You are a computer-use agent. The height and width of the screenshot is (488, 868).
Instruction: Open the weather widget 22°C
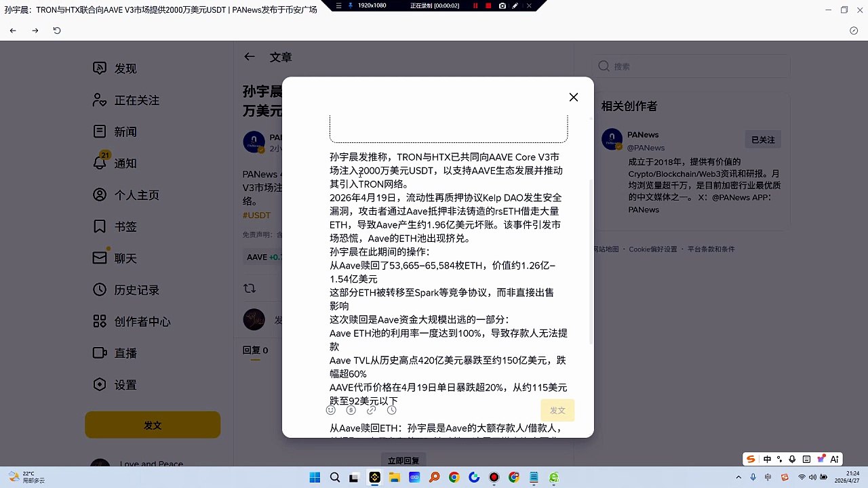point(27,477)
